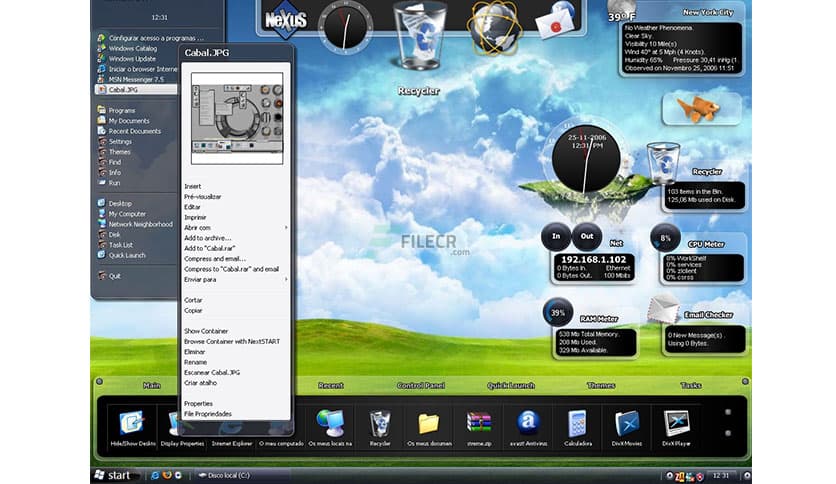The height and width of the screenshot is (484, 836).
Task: Click the Nexus logo in top dock
Action: (286, 20)
